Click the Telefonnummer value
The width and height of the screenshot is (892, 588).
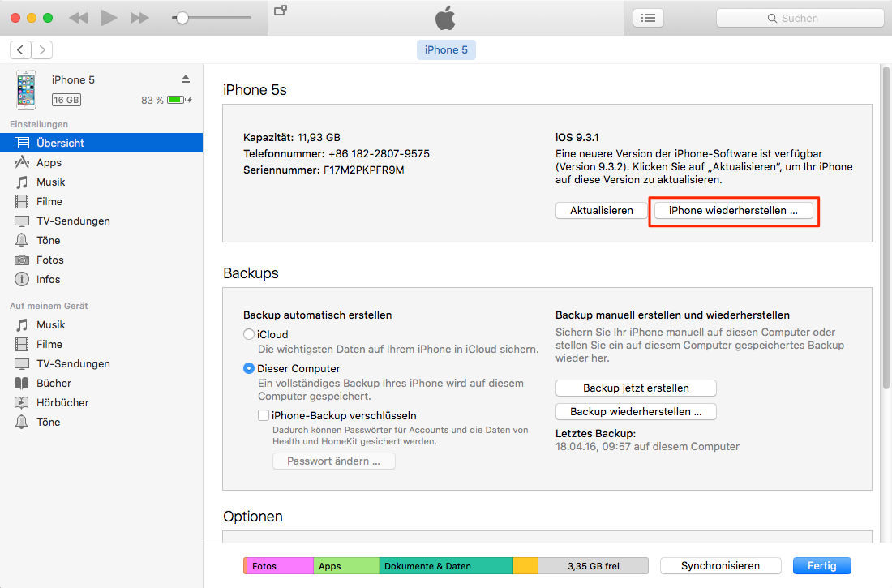(379, 153)
